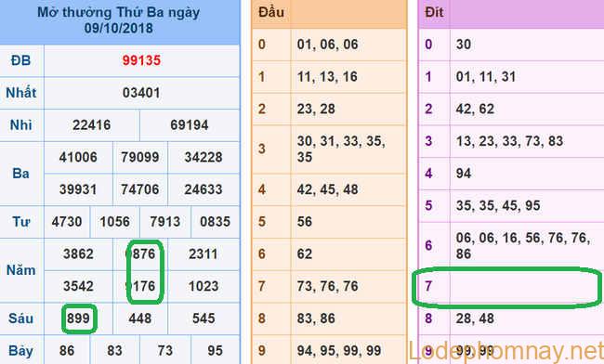
Task: Click the Năm prize number 1023
Action: 204,286
